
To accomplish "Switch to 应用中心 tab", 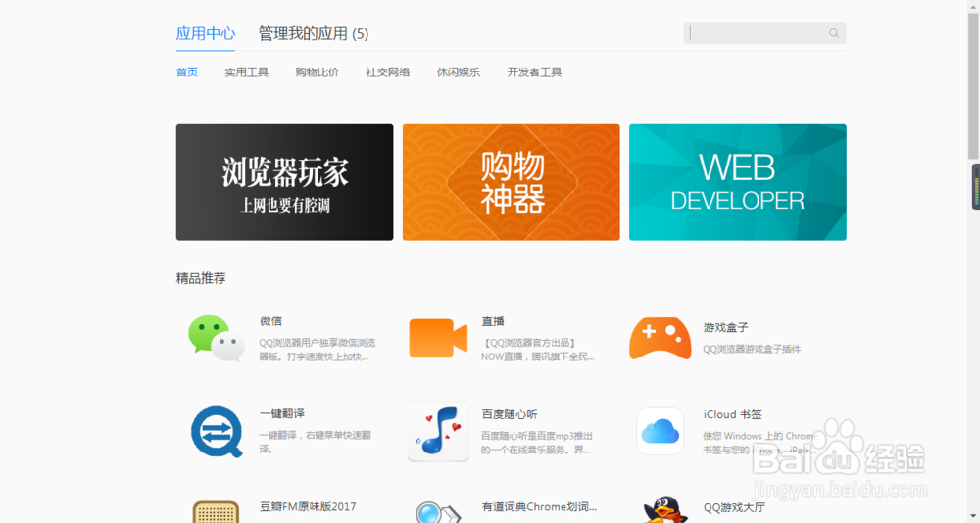I will tap(206, 33).
